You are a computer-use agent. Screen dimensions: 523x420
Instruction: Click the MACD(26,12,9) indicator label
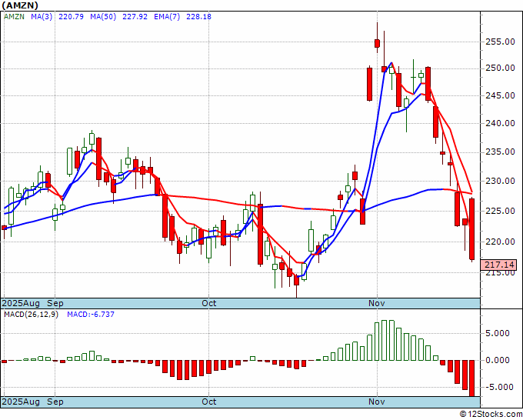pyautogui.click(x=31, y=315)
